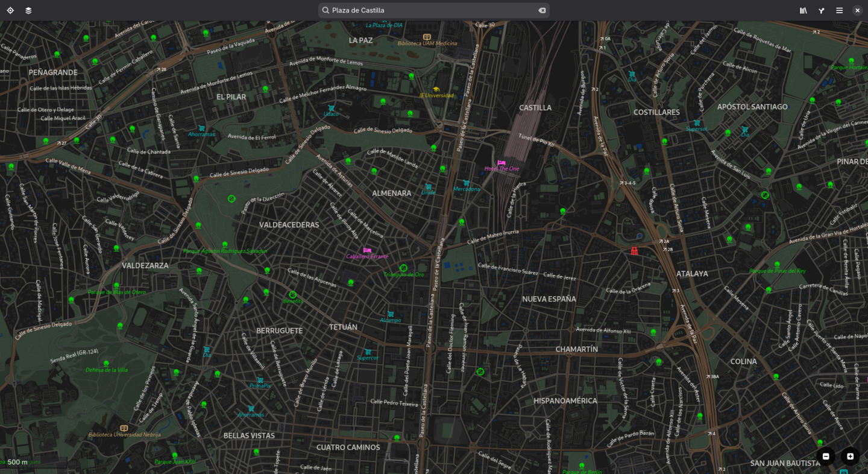868x474 pixels.
Task: Zoom out of the map
Action: click(826, 457)
